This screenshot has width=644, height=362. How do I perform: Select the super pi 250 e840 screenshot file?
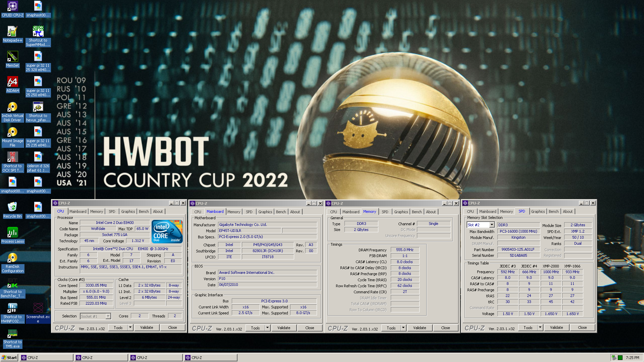pos(38,86)
